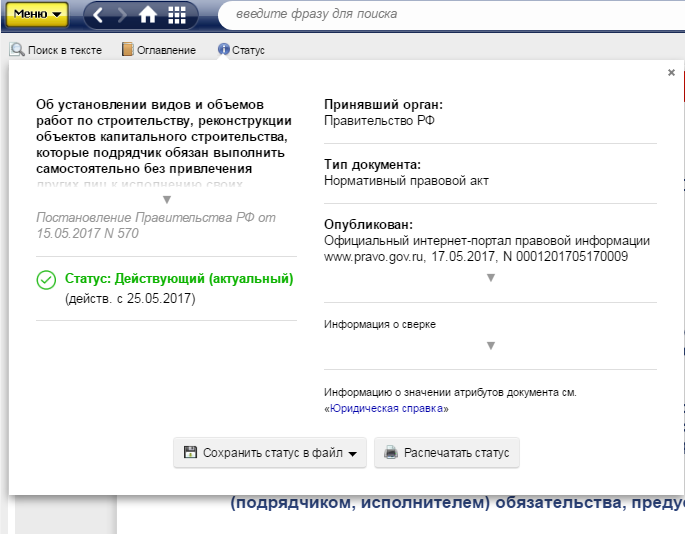The image size is (685, 534).
Task: Click the green checkmark status icon
Action: point(46,280)
